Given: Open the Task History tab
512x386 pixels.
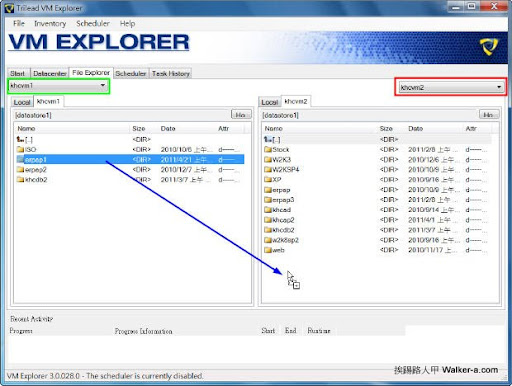Looking at the screenshot, I should pyautogui.click(x=171, y=73).
